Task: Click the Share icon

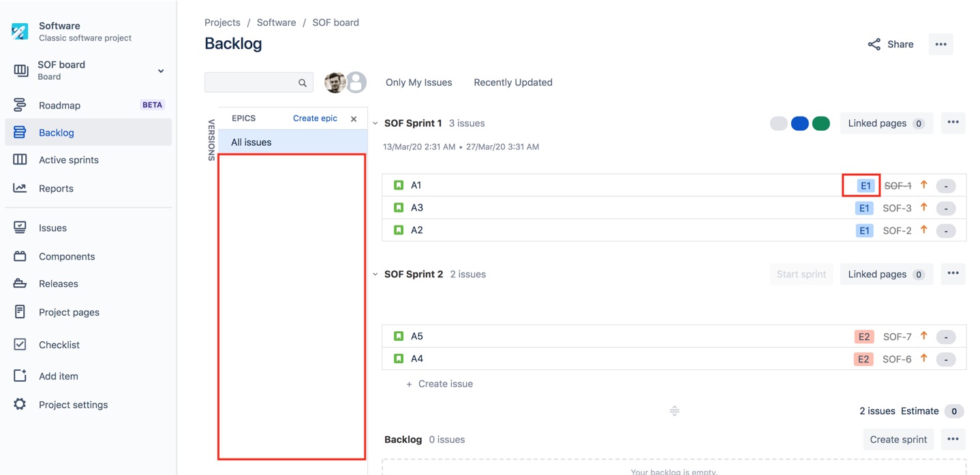Action: pos(874,44)
